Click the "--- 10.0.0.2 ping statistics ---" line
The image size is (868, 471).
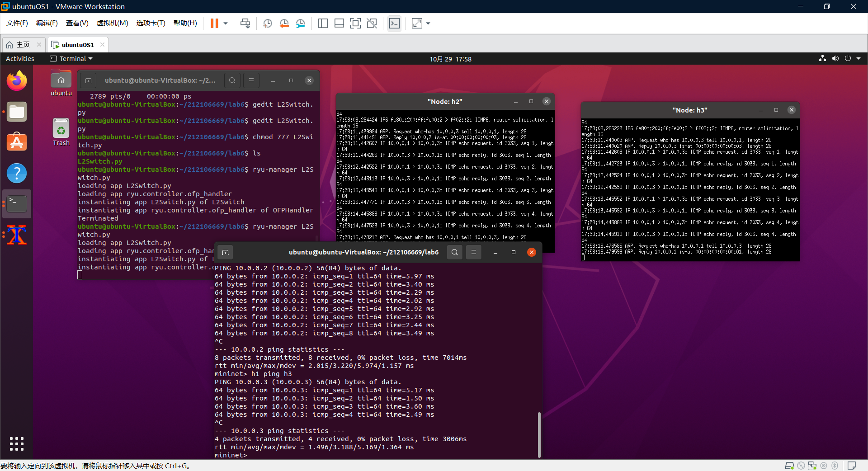279,349
